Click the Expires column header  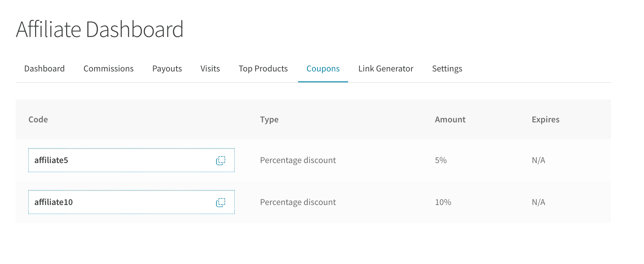[x=545, y=120]
